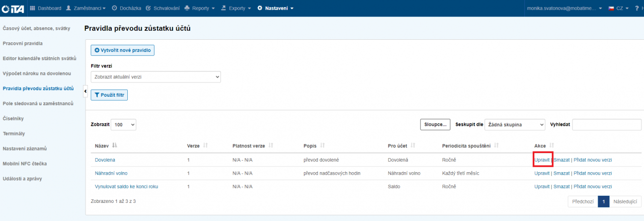The image size is (644, 221).
Task: Sort by Pro účet column arrows
Action: coord(413,145)
